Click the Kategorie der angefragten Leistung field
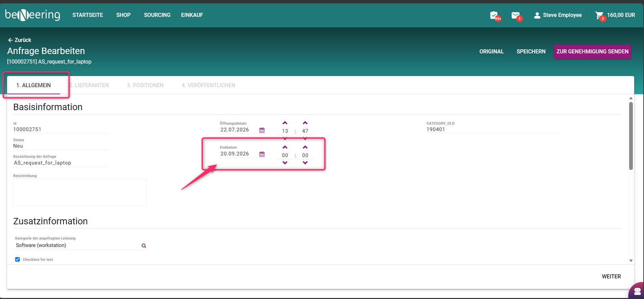644x299 pixels. coord(78,245)
